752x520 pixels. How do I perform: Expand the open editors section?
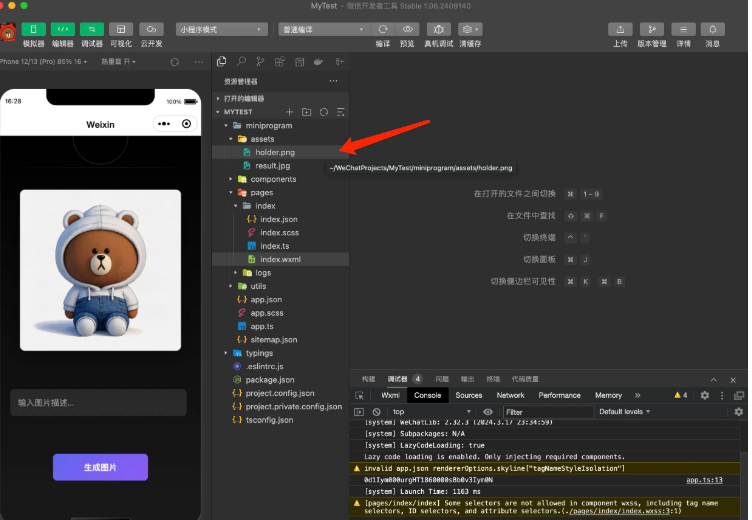[281, 98]
